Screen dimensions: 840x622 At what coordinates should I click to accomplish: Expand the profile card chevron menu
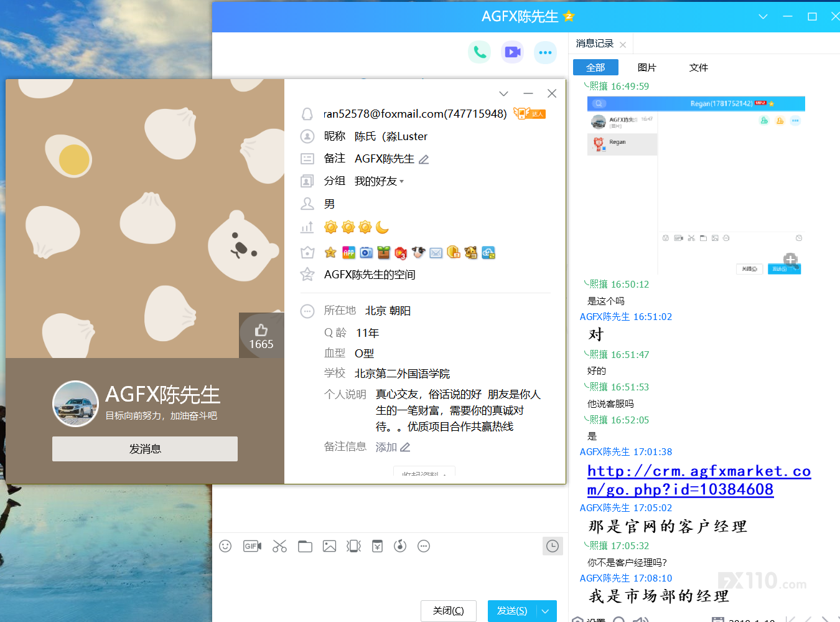[504, 93]
